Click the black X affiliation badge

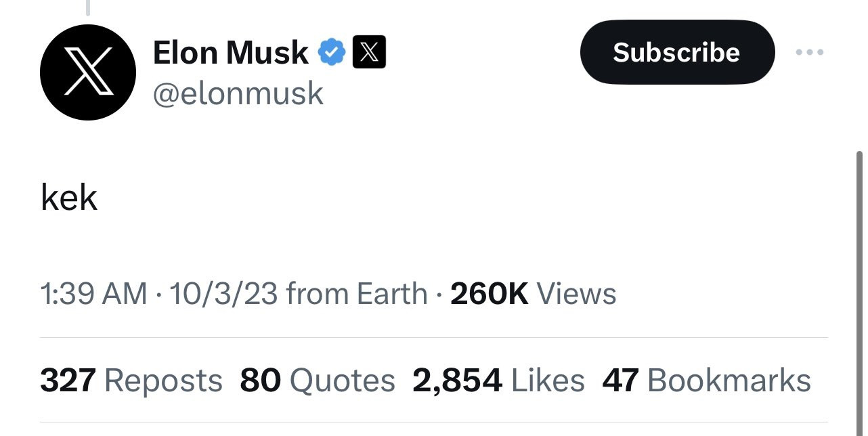[370, 52]
